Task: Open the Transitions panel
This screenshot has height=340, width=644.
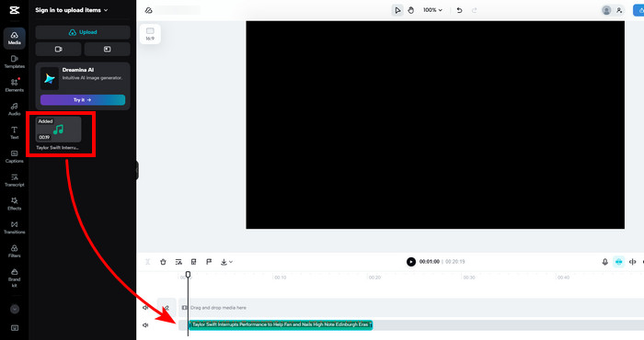Action: click(x=15, y=228)
